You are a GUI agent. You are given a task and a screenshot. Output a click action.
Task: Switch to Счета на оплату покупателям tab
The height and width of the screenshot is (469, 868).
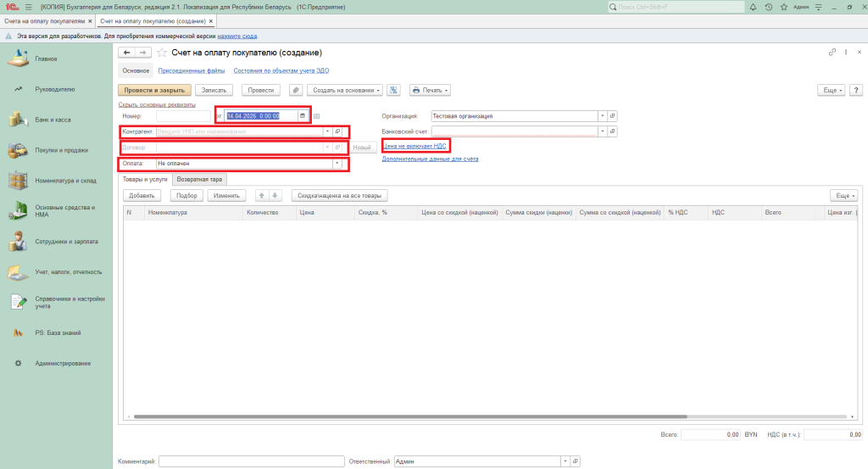coord(44,20)
